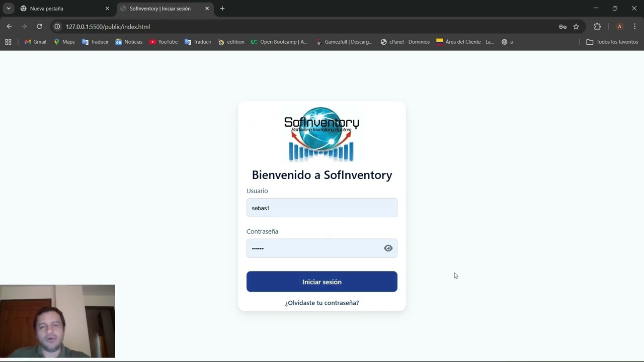The height and width of the screenshot is (362, 644).
Task: Click the Contraseña label text
Action: 262,231
